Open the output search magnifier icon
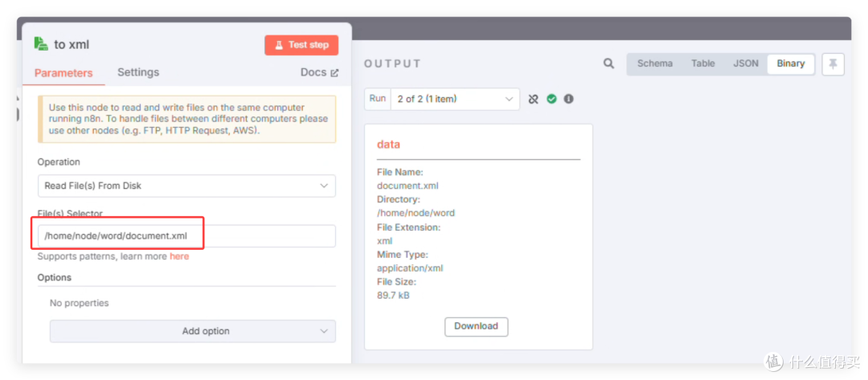 pyautogui.click(x=608, y=63)
